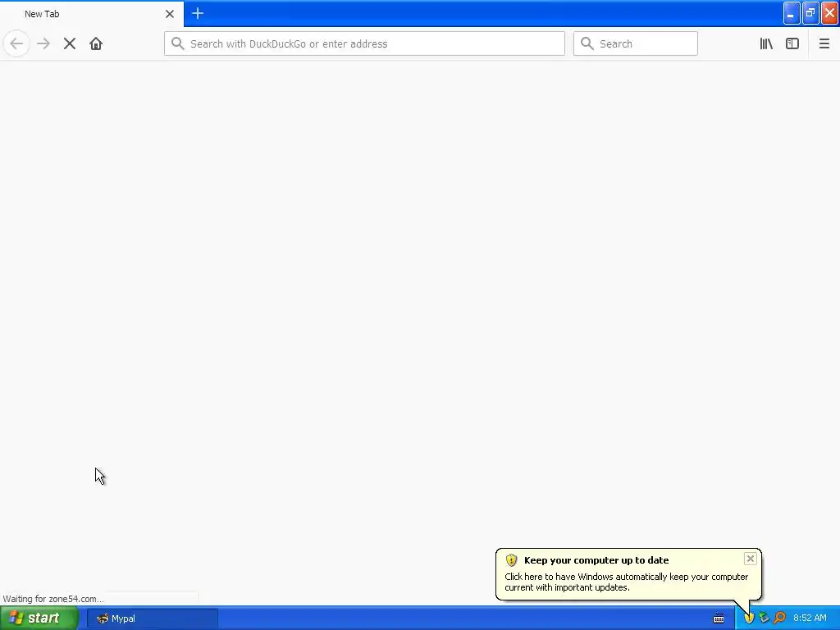Click the orange magnifier tray icon
This screenshot has width=840, height=630.
779,619
